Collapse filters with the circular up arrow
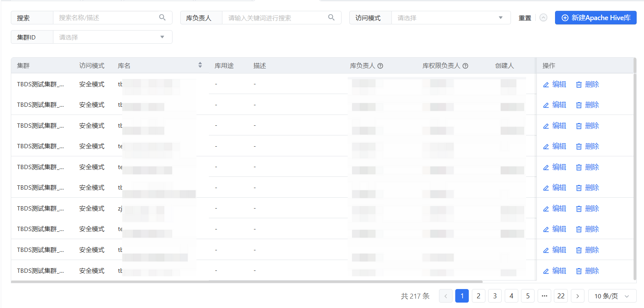This screenshot has width=644, height=308. coord(543,18)
